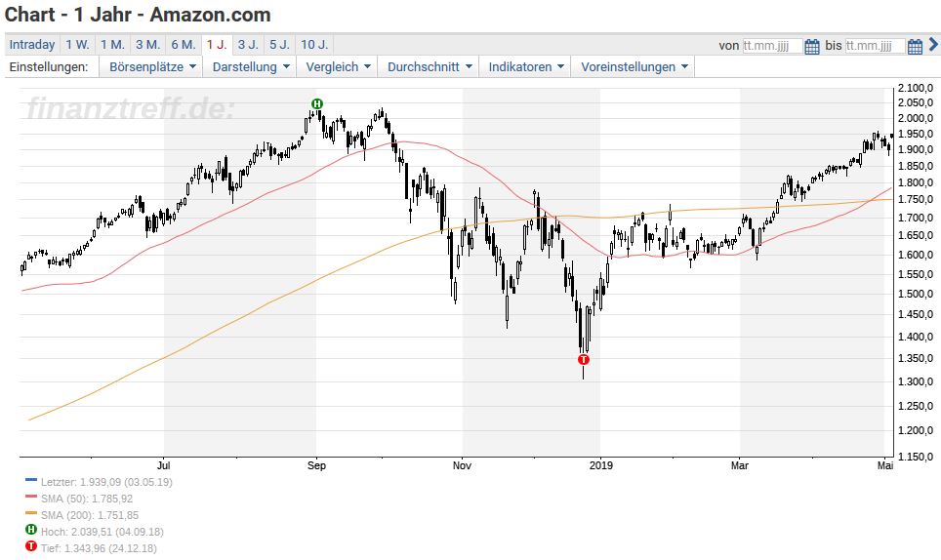
Task: Switch chart to the 10 J. range
Action: (x=314, y=44)
